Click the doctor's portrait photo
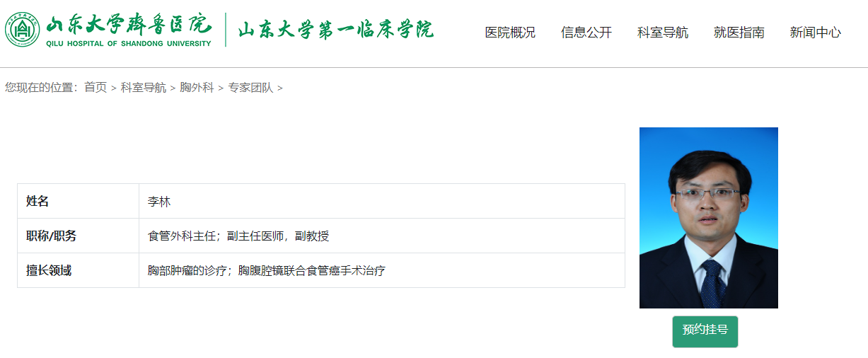This screenshot has height=358, width=868. coord(708,218)
